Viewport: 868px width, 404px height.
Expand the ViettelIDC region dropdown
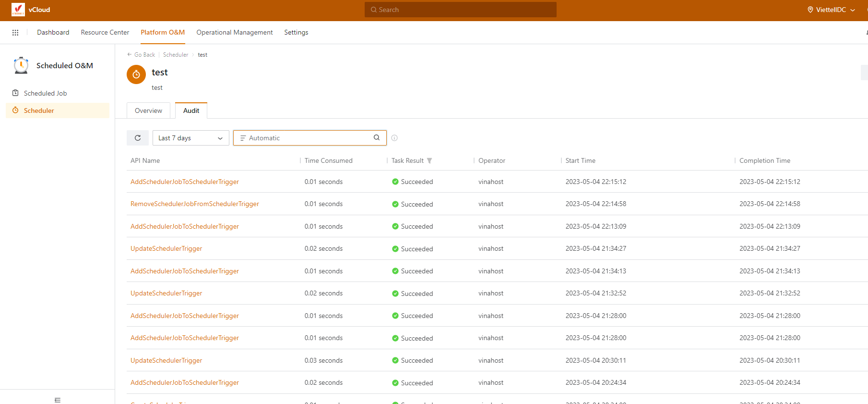coord(831,10)
